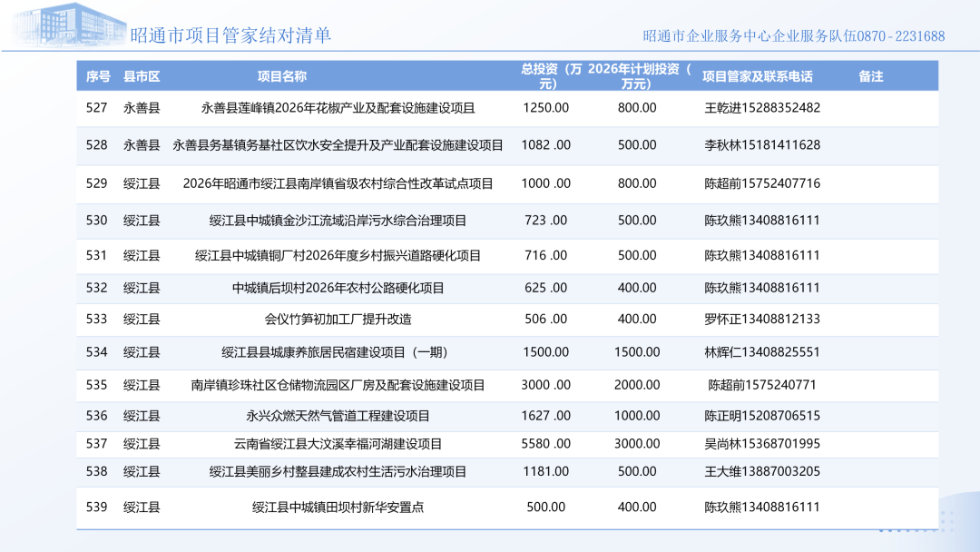Click the 序号 column header

98,76
